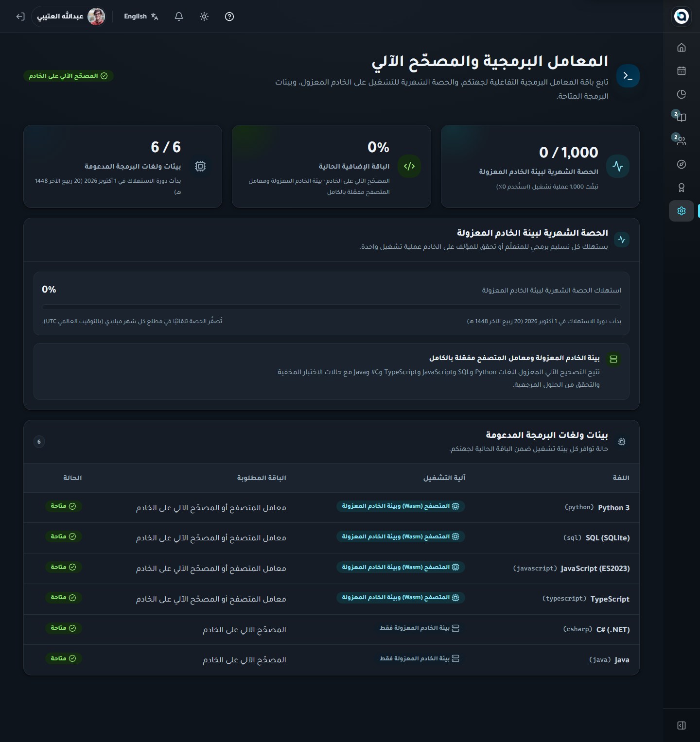Select the Java language name

click(622, 660)
